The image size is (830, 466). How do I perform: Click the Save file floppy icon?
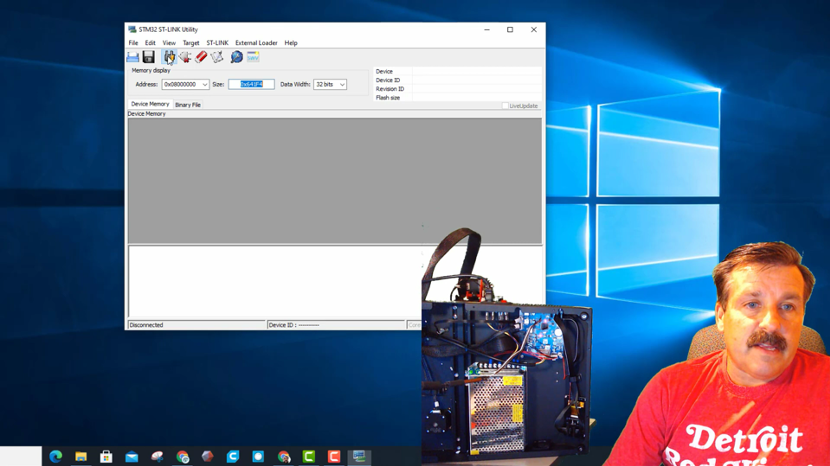[x=149, y=57]
